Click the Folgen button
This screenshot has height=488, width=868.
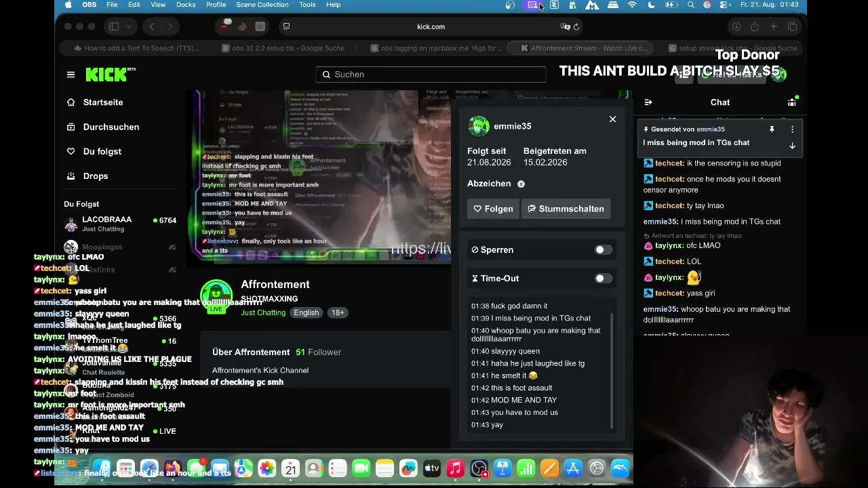(493, 209)
